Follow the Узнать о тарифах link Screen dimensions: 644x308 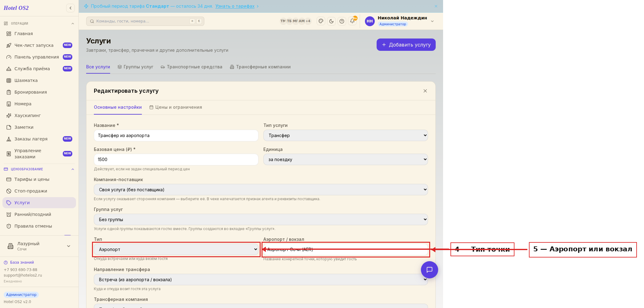pyautogui.click(x=235, y=6)
